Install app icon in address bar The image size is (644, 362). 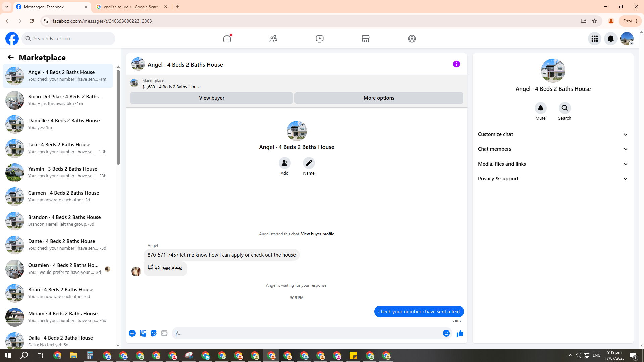(x=584, y=21)
